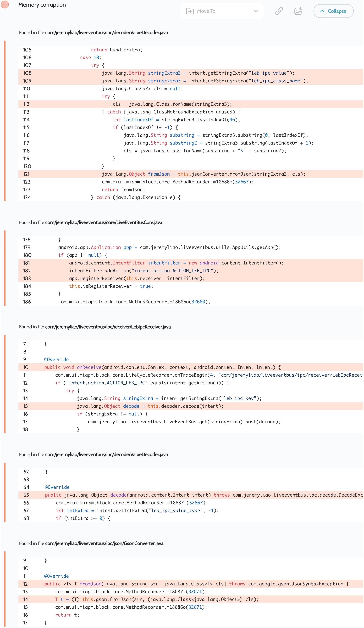Click the folder icon in Move To
The height and width of the screenshot is (628, 364).
pyautogui.click(x=190, y=11)
